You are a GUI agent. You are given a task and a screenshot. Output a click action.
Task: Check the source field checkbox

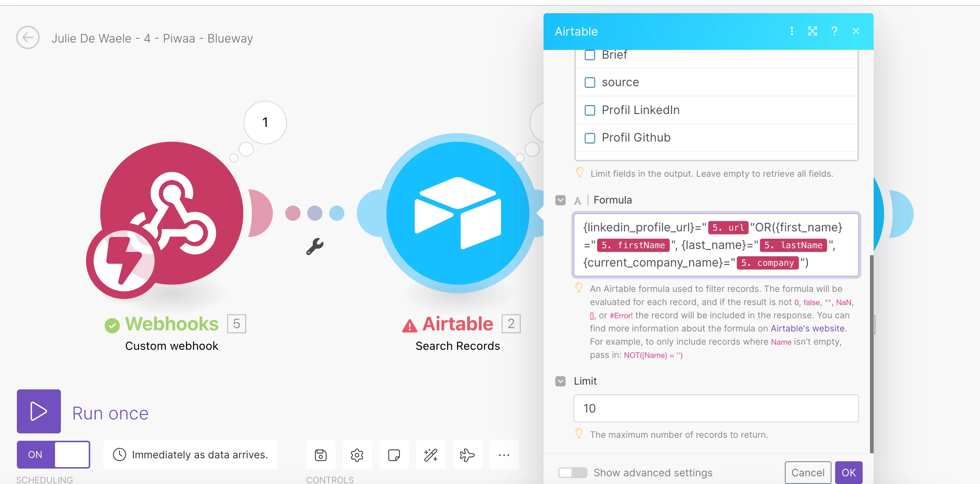[590, 82]
